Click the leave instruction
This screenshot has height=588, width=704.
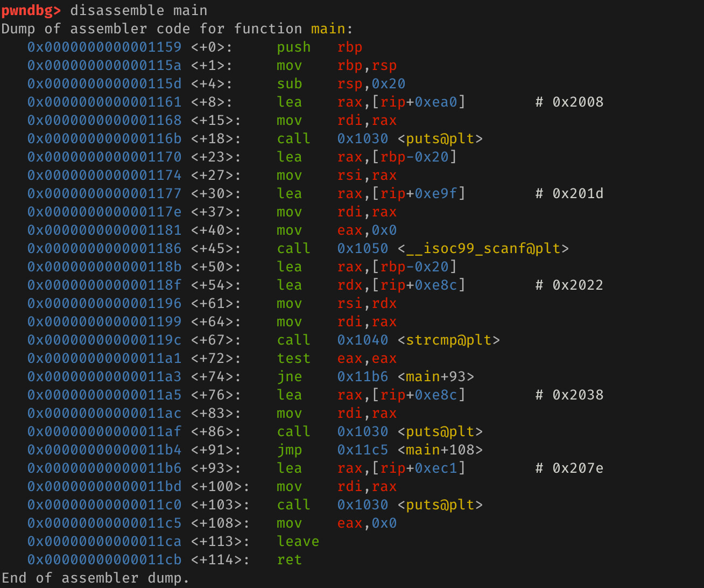(298, 541)
